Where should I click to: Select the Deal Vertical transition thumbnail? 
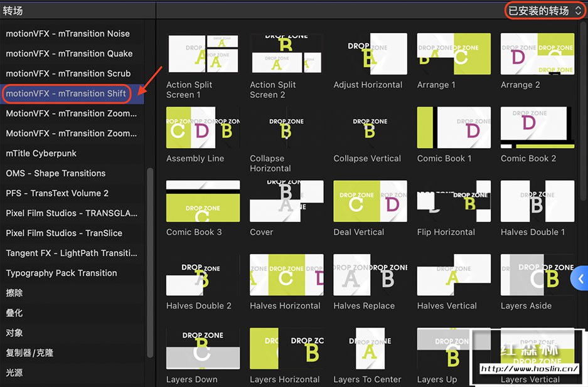coord(370,201)
